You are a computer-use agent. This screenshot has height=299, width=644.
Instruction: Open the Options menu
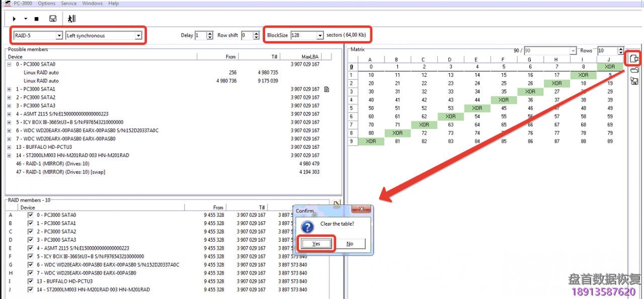click(x=47, y=4)
